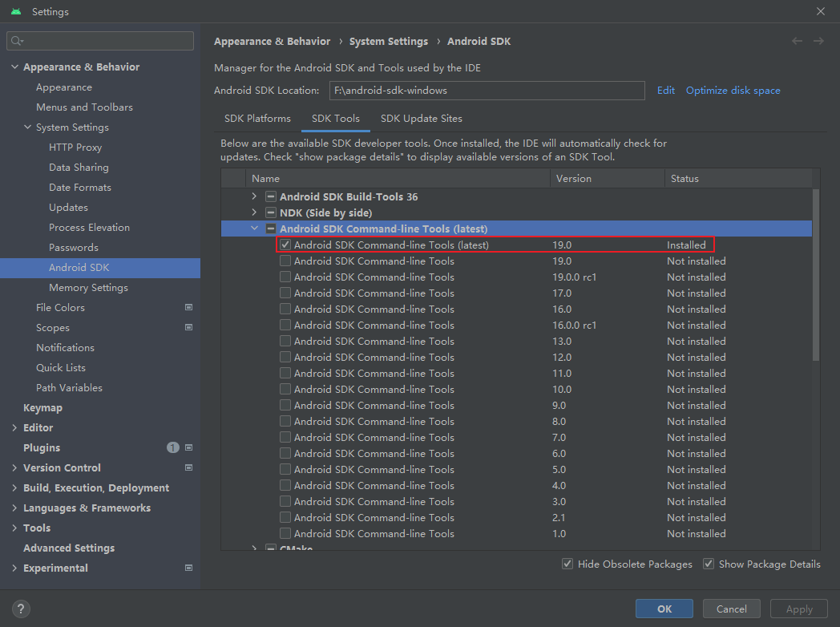Open the Keymap settings page
The image size is (840, 627).
[x=42, y=408]
